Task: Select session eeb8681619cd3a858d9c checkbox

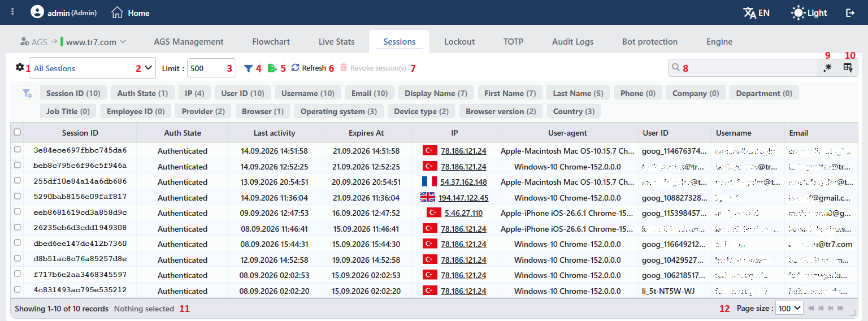Action: (x=18, y=212)
